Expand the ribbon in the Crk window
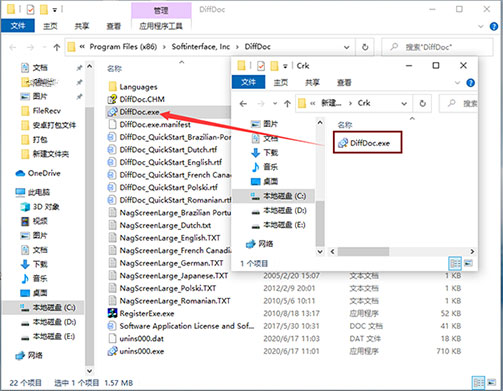The image size is (503, 391). click(x=457, y=83)
